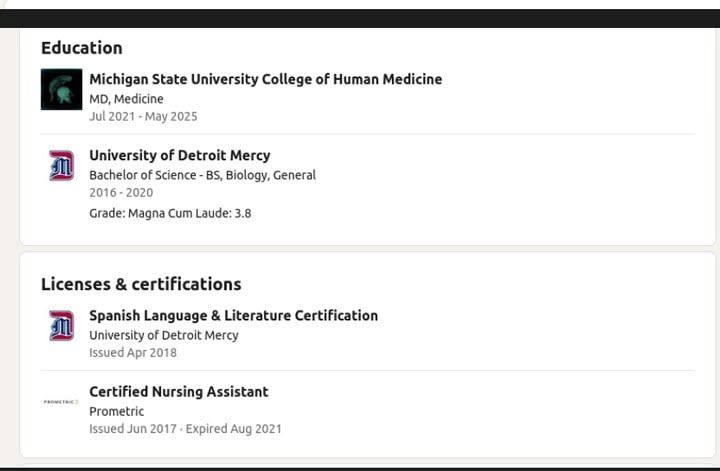Open Michigan State University College of Human Medicine
Screen dimensions: 720x471
[265, 79]
